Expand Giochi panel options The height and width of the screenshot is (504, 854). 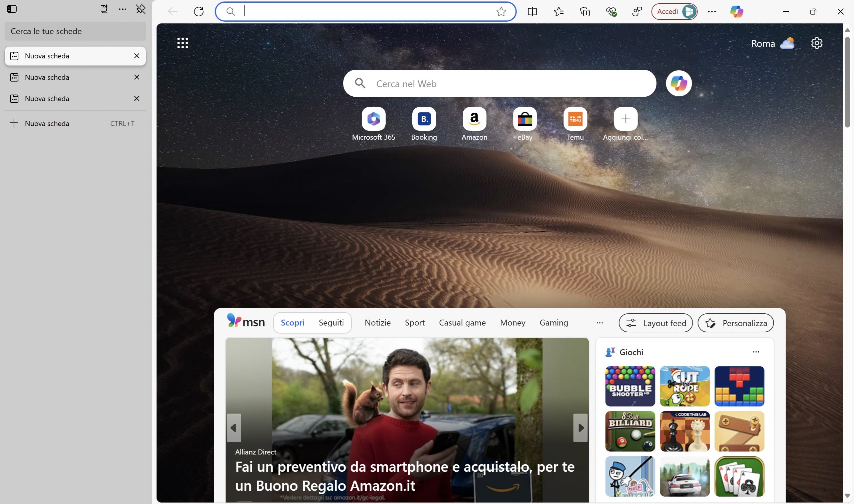(x=756, y=352)
